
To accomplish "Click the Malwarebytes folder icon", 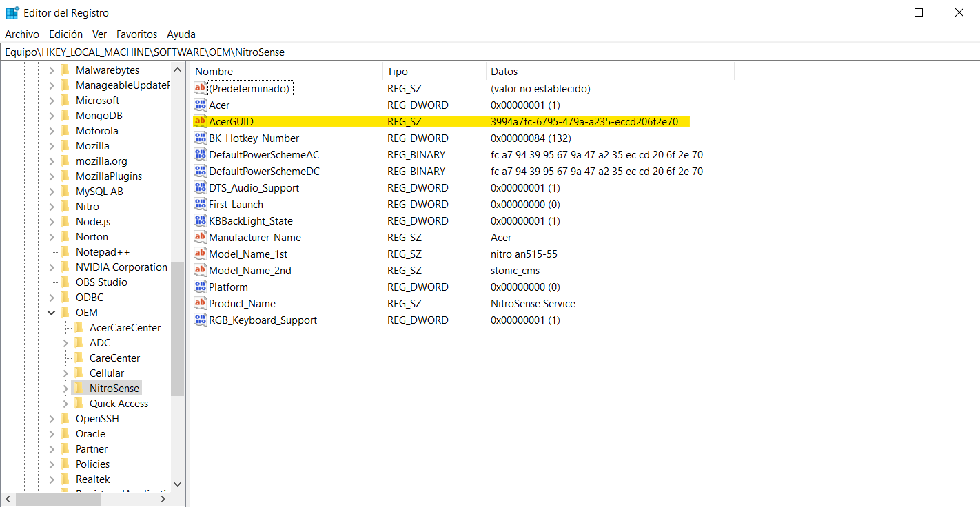I will coord(65,70).
